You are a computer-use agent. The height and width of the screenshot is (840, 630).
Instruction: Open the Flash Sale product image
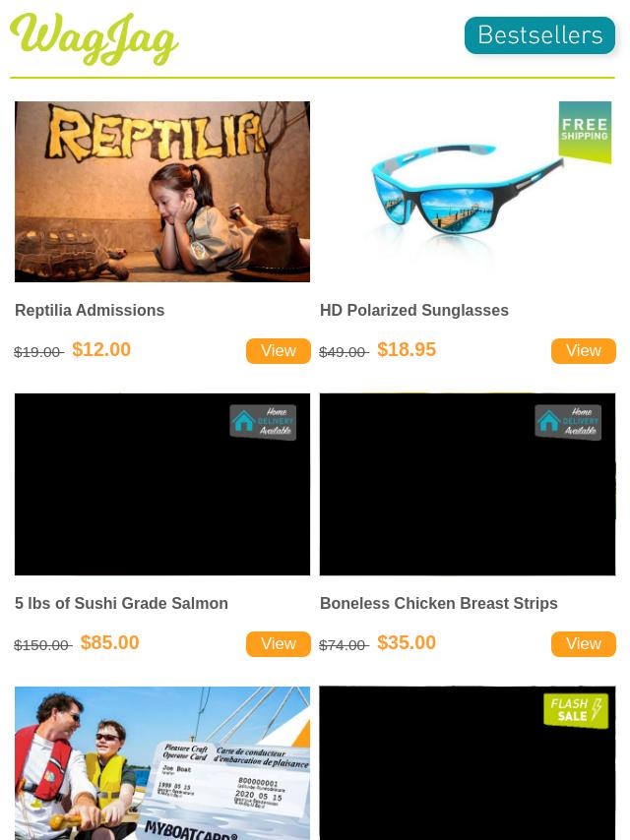click(467, 763)
